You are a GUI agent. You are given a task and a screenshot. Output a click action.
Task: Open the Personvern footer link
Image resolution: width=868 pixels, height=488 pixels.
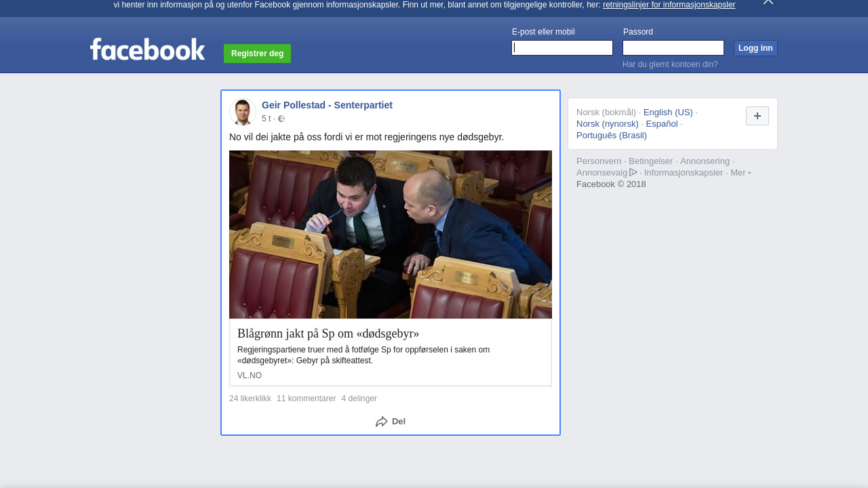599,161
